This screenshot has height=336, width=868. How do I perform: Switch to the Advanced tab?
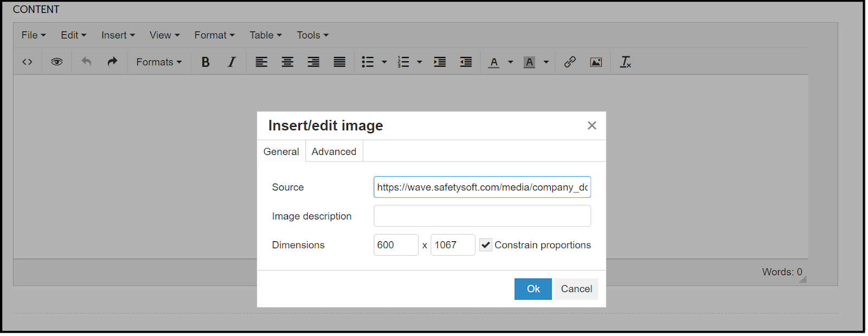334,152
